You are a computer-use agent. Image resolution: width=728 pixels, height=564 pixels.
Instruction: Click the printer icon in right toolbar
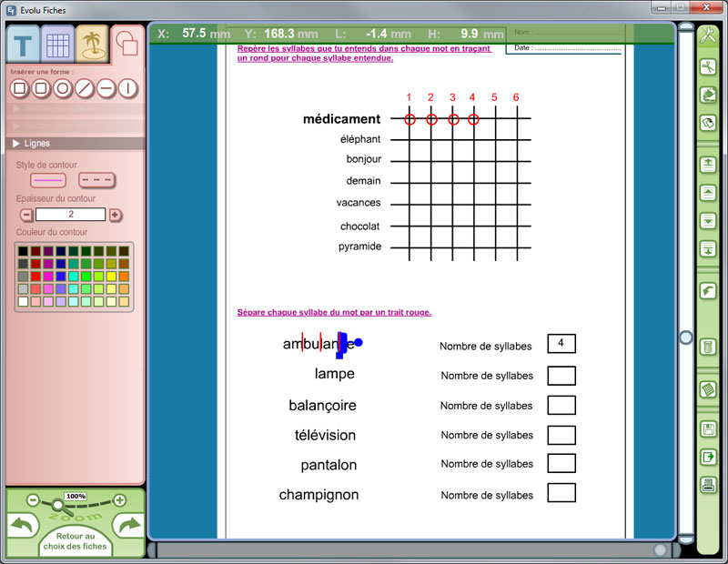tap(708, 484)
